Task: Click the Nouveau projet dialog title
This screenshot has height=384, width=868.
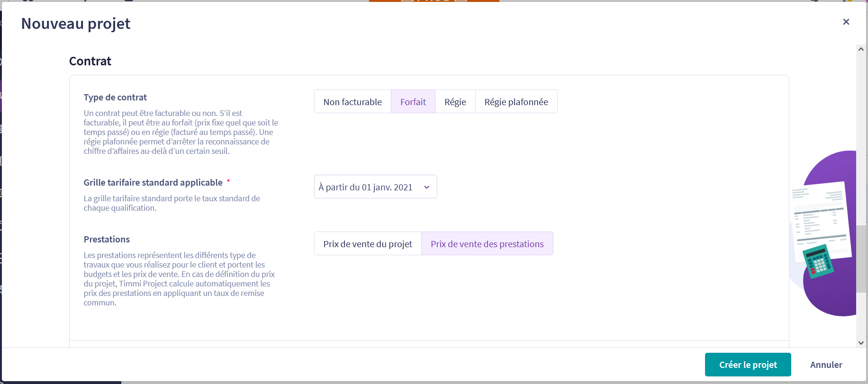Action: pyautogui.click(x=76, y=24)
